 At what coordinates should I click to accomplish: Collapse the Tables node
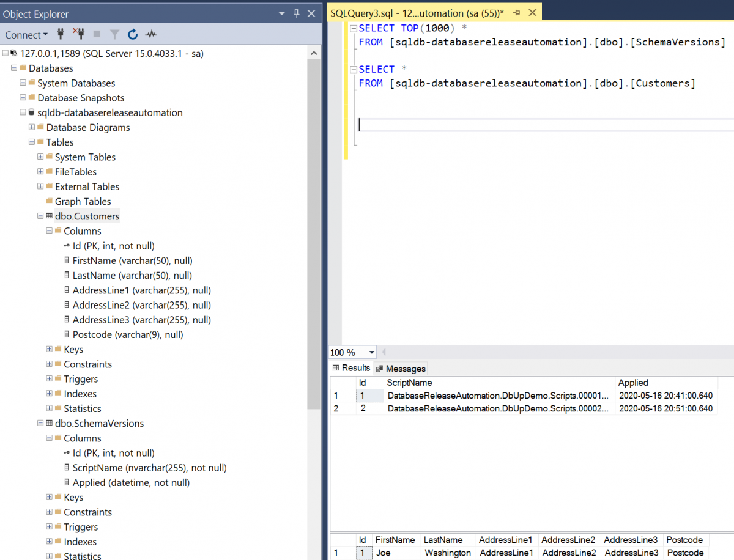pos(31,142)
